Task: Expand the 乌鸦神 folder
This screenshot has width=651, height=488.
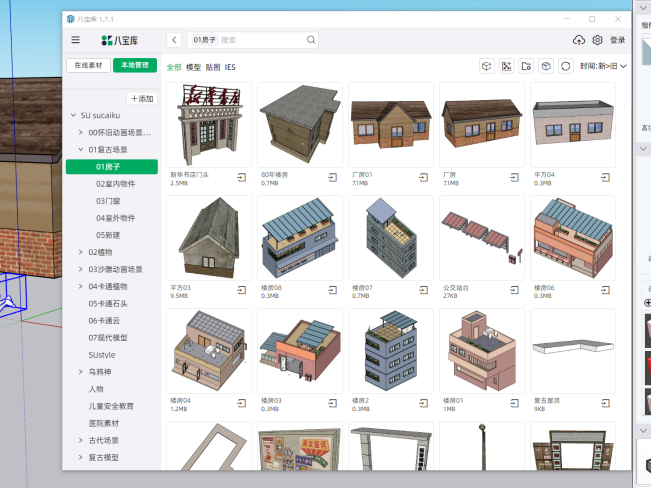Action: coord(81,372)
